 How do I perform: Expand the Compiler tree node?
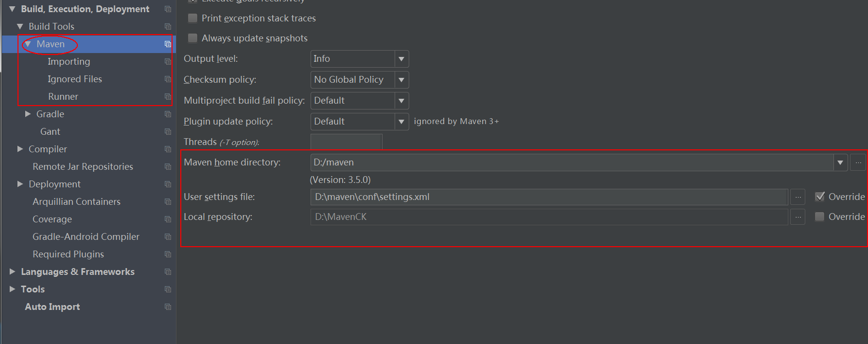(x=20, y=149)
